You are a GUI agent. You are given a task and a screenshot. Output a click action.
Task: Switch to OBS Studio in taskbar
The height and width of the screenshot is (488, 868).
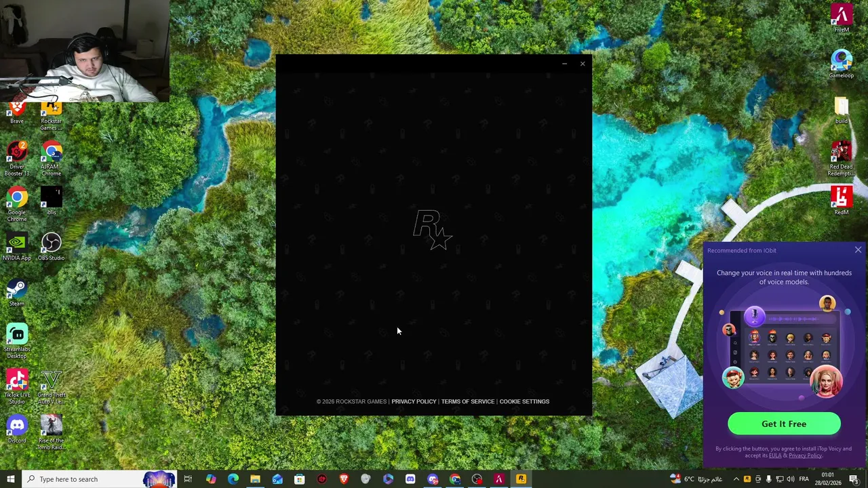(x=477, y=479)
